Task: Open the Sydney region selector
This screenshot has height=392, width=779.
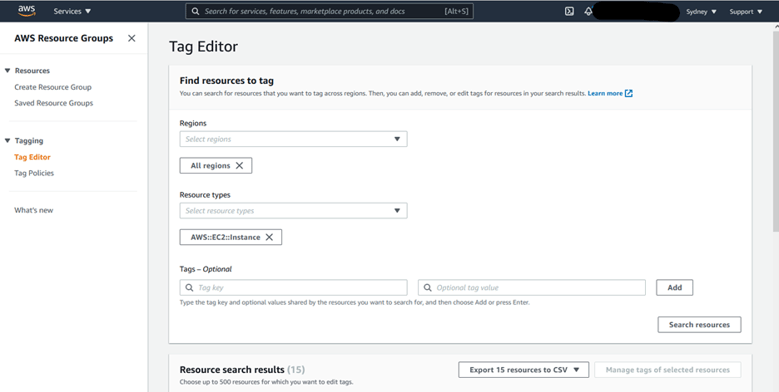Action: 701,11
